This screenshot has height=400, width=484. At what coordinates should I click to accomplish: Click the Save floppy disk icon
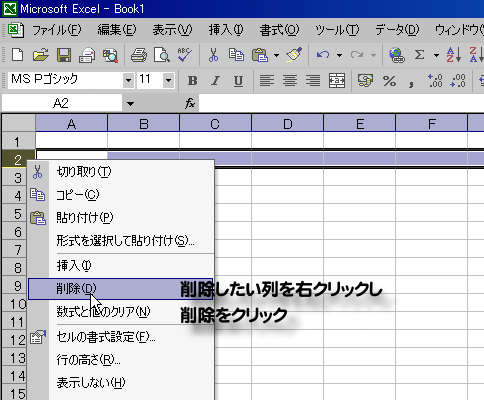[64, 55]
